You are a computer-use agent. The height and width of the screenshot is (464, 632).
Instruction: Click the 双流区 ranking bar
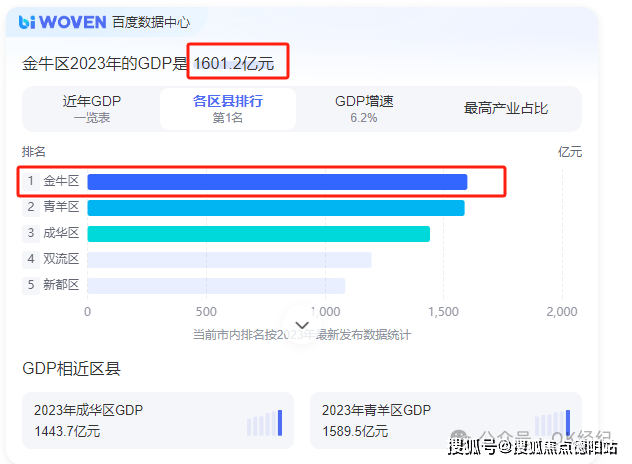coord(229,260)
